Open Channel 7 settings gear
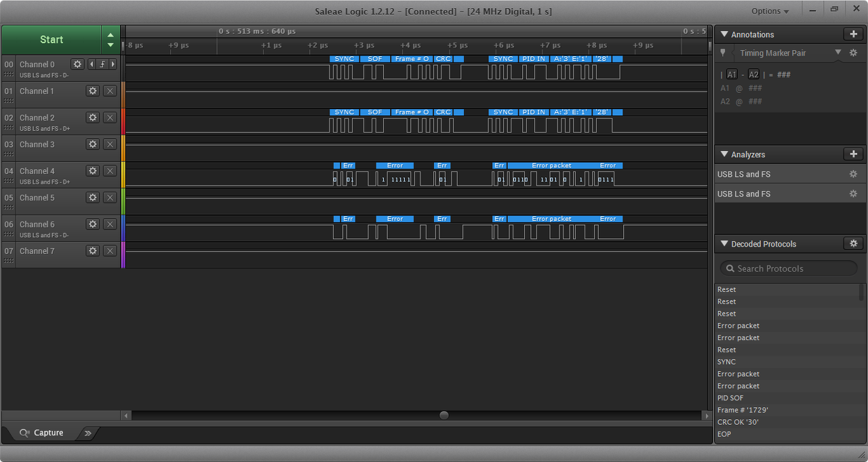 (x=93, y=251)
